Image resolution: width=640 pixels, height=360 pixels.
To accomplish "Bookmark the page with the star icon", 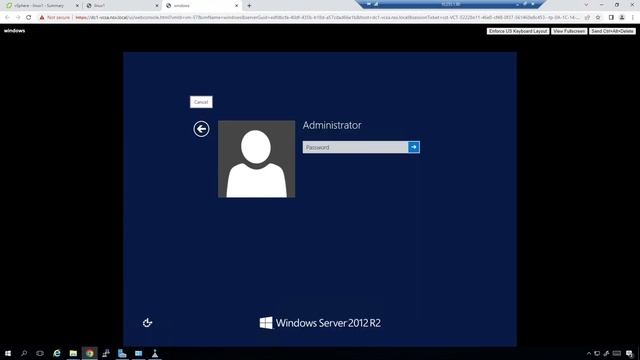I will (x=598, y=18).
